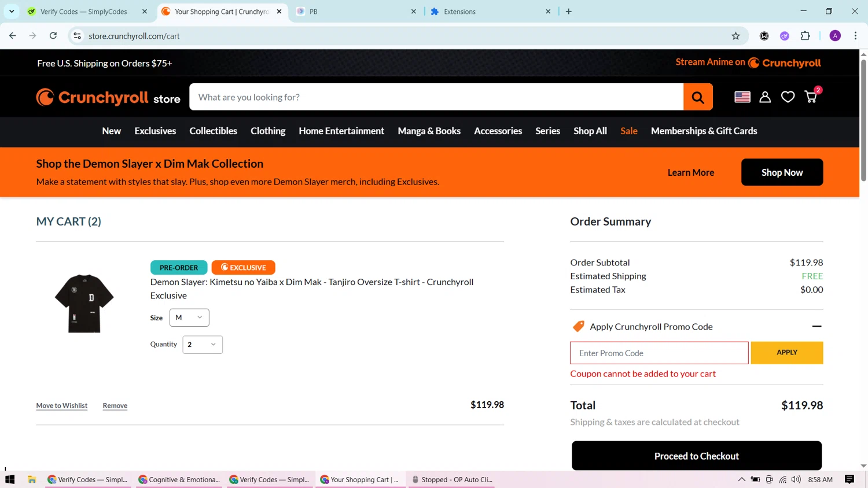The image size is (868, 488).
Task: Bookmark this page with the star
Action: click(735, 36)
